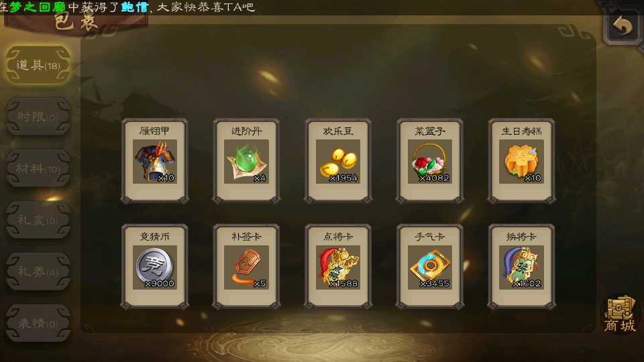Open the 礼券(4) vouchers tab
Screen dimensions: 644x362
pyautogui.click(x=38, y=271)
